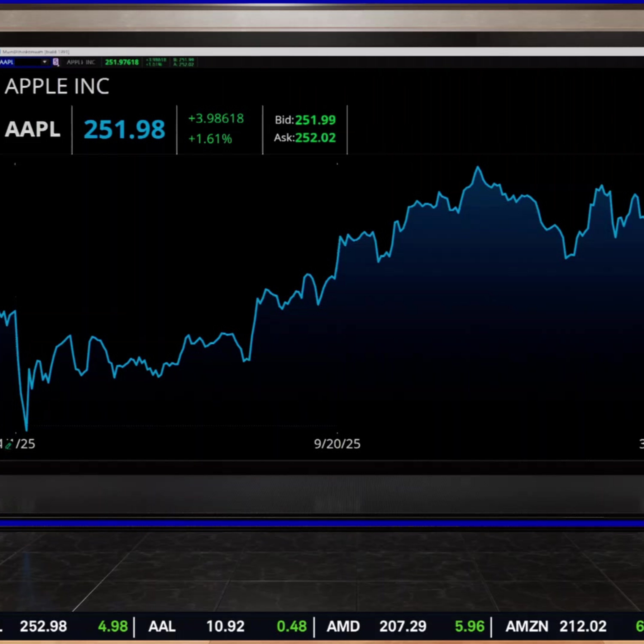Screen dimensions: 644x644
Task: Click AMD in the bottom ticker
Action: tap(343, 626)
